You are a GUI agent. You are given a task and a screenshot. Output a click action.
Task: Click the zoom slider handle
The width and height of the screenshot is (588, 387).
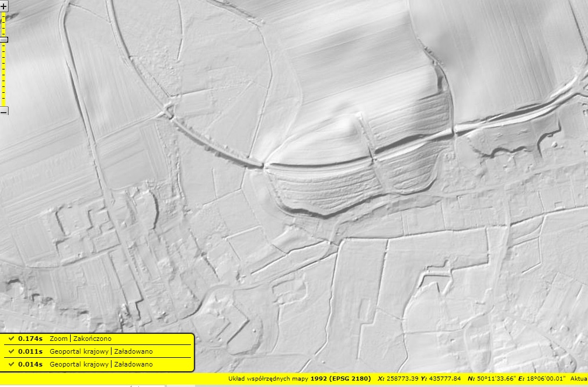(x=4, y=40)
